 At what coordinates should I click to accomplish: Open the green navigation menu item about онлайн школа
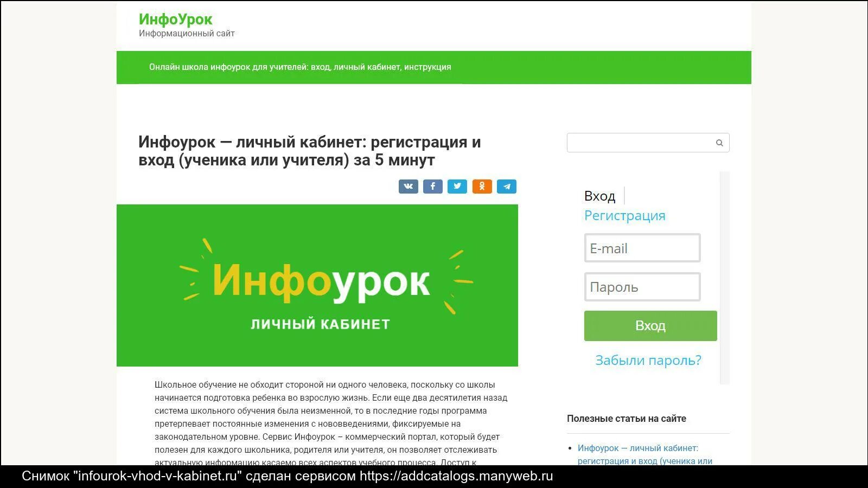tap(300, 67)
